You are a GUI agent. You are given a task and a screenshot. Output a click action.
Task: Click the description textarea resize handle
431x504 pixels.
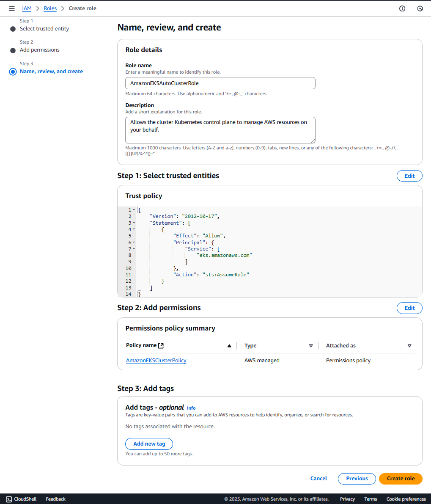coord(313,141)
